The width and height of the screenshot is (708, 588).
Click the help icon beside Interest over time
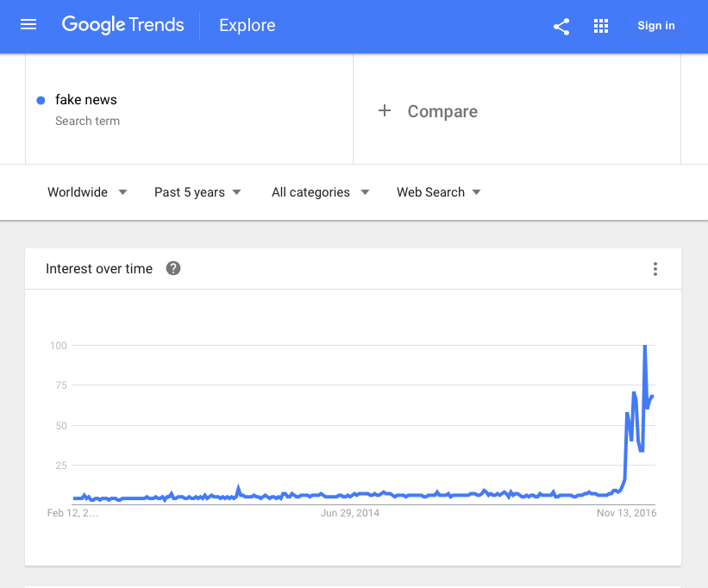(x=173, y=268)
